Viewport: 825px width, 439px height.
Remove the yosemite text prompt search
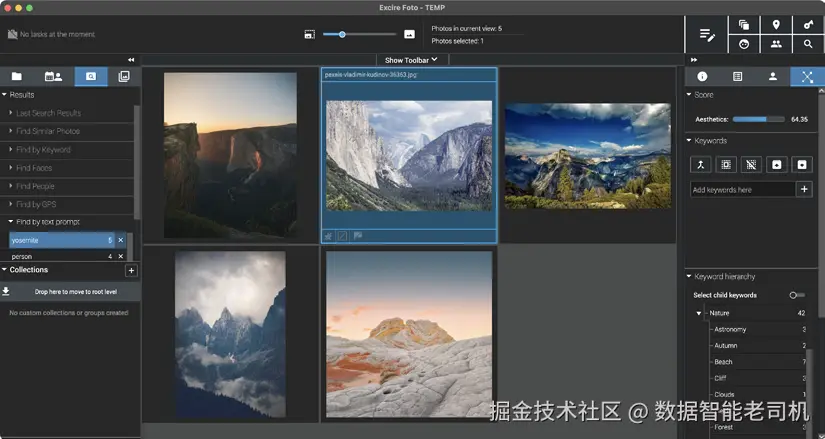tap(121, 240)
